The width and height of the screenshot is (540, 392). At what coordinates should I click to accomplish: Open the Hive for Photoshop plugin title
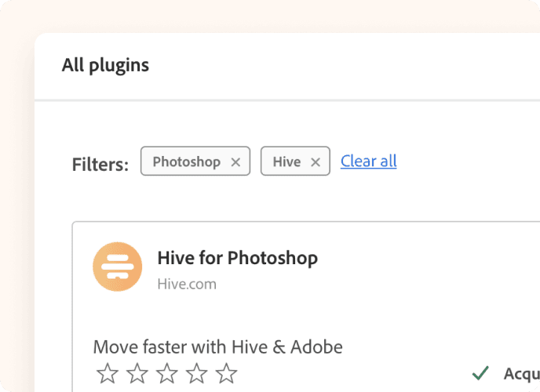(237, 258)
